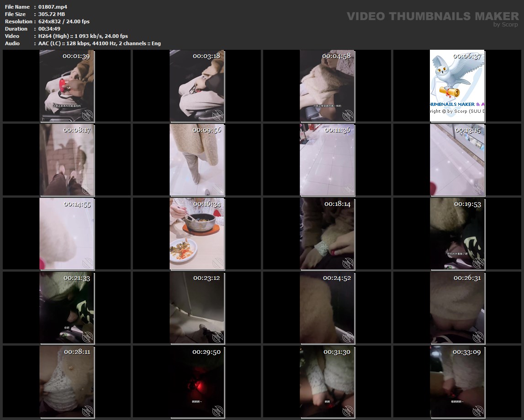Click the resolution value 624x832 / 24.00 fps
Image resolution: width=524 pixels, height=420 pixels.
pos(64,21)
